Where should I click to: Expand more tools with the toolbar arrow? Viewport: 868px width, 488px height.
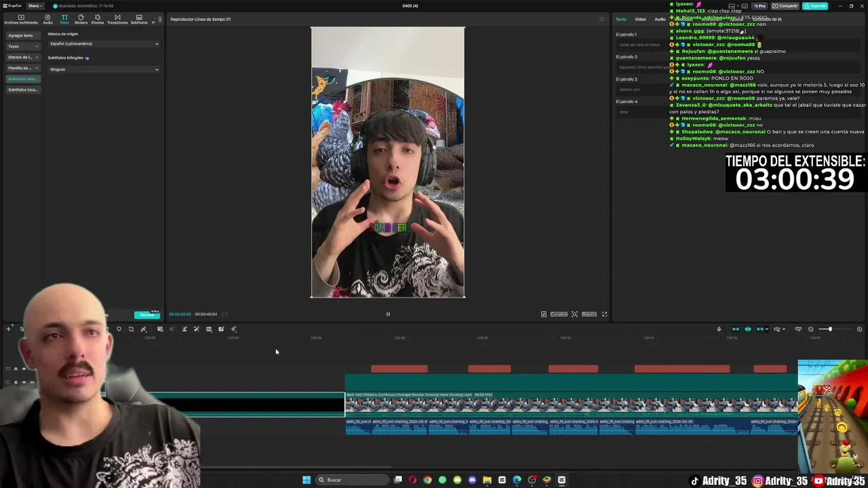pyautogui.click(x=160, y=19)
